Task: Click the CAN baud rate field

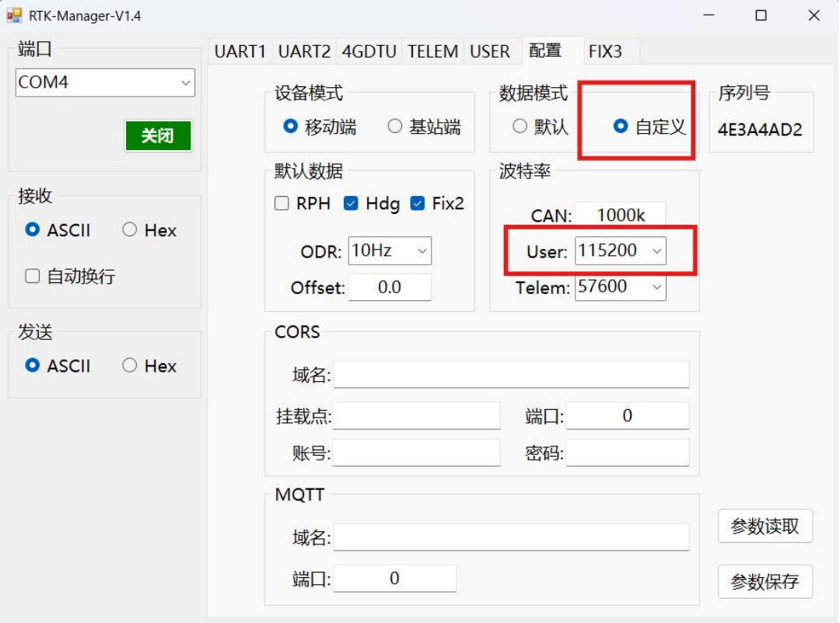Action: point(621,215)
